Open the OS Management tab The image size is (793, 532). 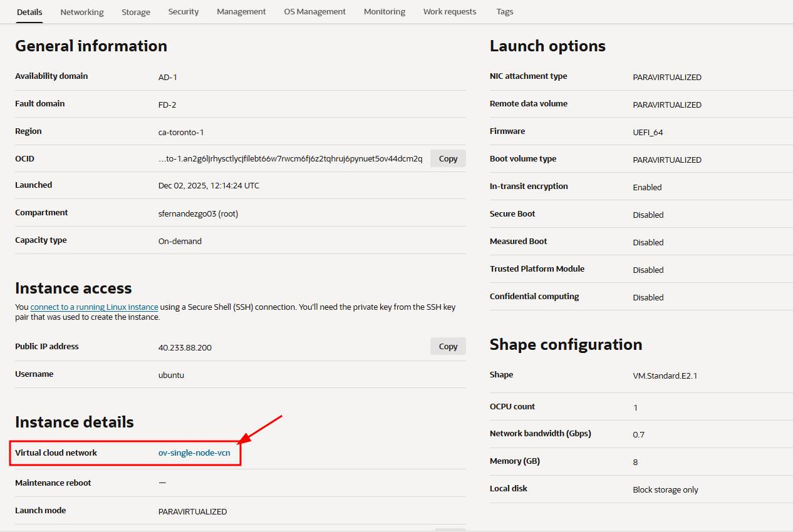tap(314, 12)
